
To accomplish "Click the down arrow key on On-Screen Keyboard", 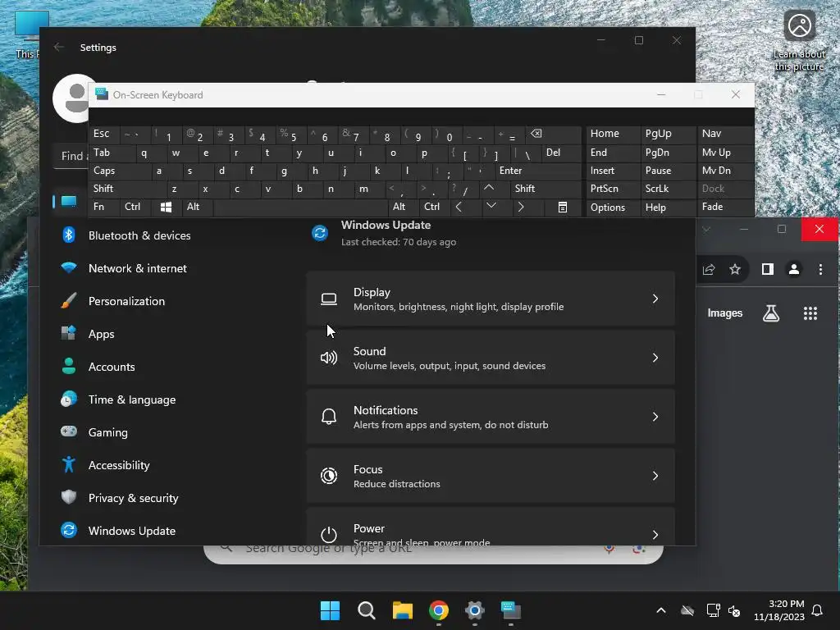I will pyautogui.click(x=491, y=206).
